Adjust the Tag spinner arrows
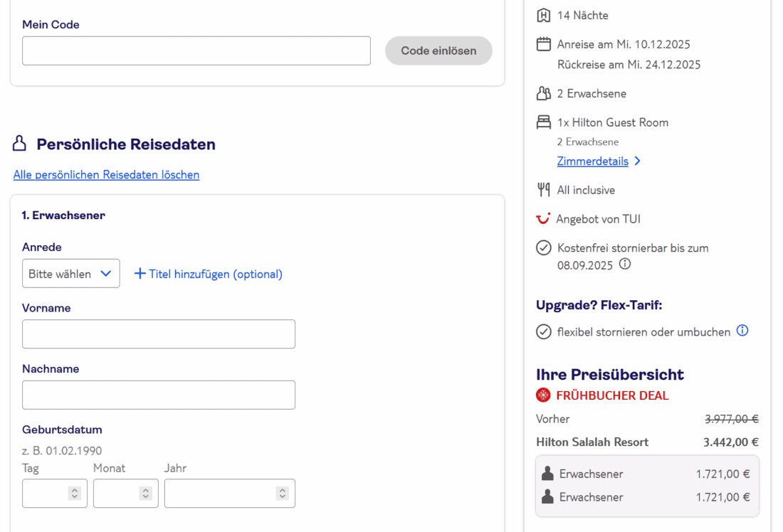Image resolution: width=783 pixels, height=532 pixels. point(74,493)
